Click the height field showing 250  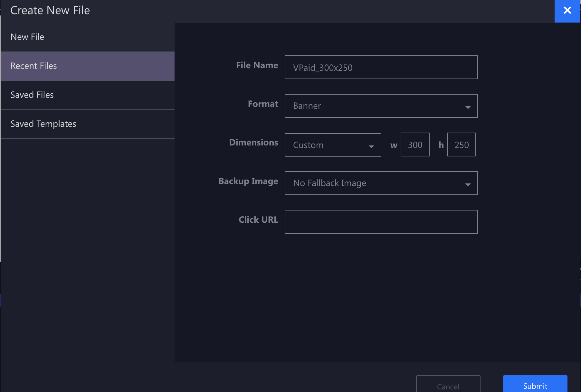click(461, 145)
